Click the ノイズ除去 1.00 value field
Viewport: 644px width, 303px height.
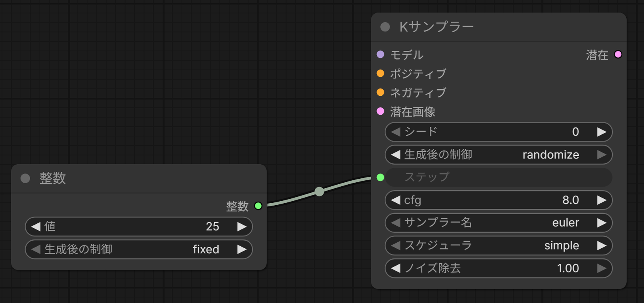pos(499,268)
